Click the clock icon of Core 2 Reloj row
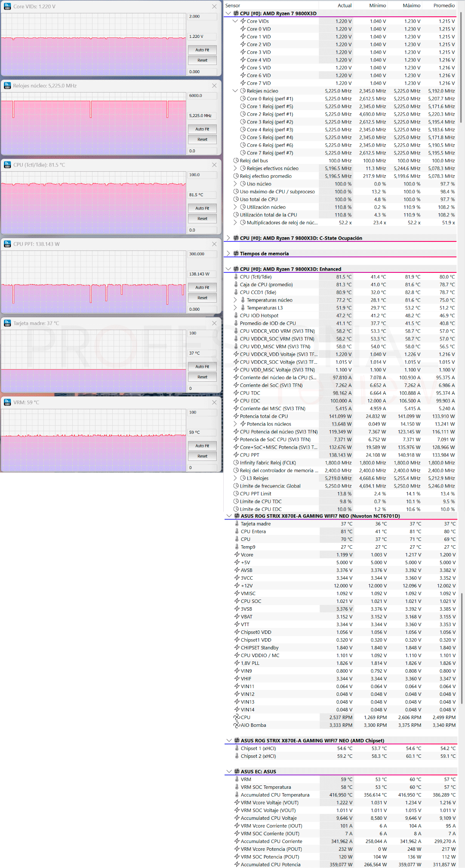The width and height of the screenshot is (465, 868). pyautogui.click(x=243, y=114)
